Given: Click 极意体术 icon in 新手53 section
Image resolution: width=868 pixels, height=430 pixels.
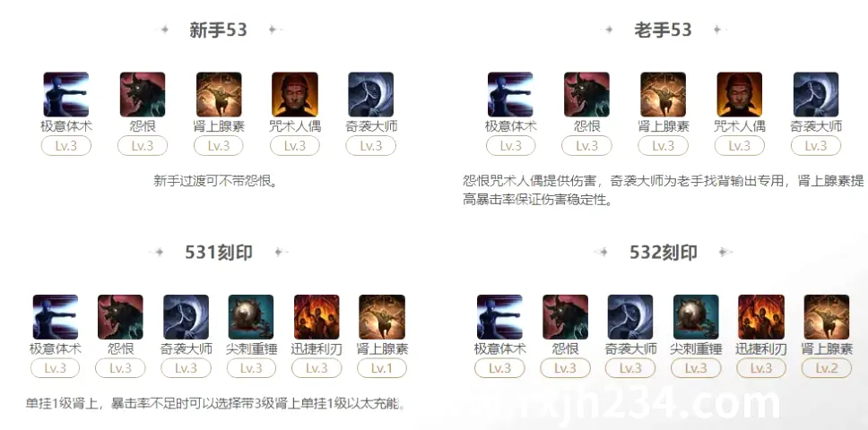Looking at the screenshot, I should (65, 95).
